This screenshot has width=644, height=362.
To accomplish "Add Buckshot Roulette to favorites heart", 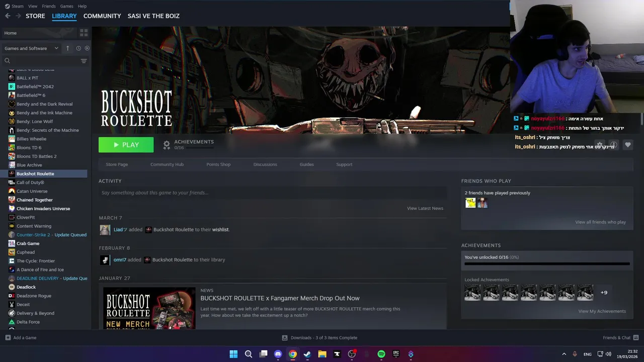I will pos(627,145).
